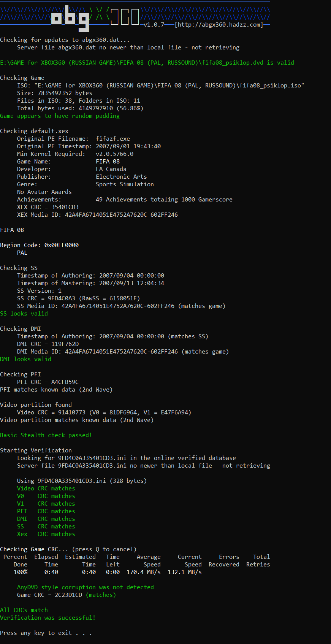Click "Files in ISO: 38, Folders in ISO: 11"
Viewport: 331px width, 644px height.
click(79, 101)
